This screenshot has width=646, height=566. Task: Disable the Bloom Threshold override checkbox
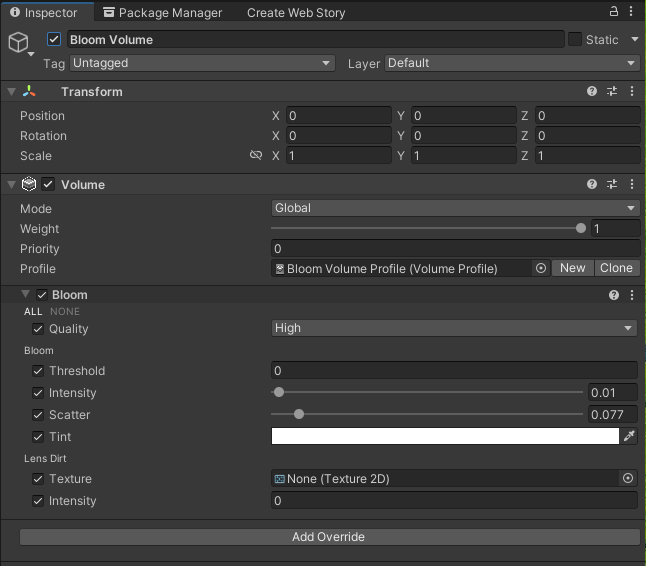pyautogui.click(x=38, y=371)
